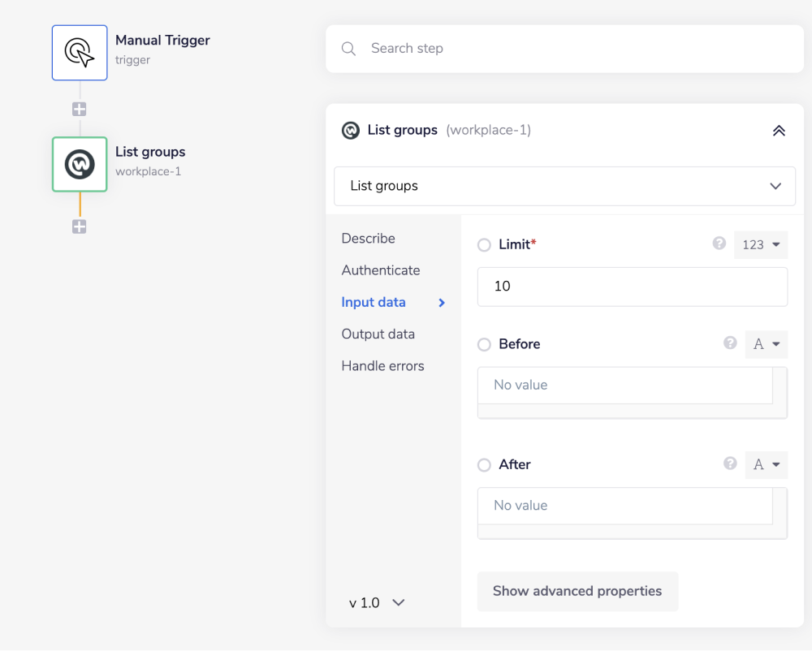Click the search magnifier icon

click(x=349, y=49)
